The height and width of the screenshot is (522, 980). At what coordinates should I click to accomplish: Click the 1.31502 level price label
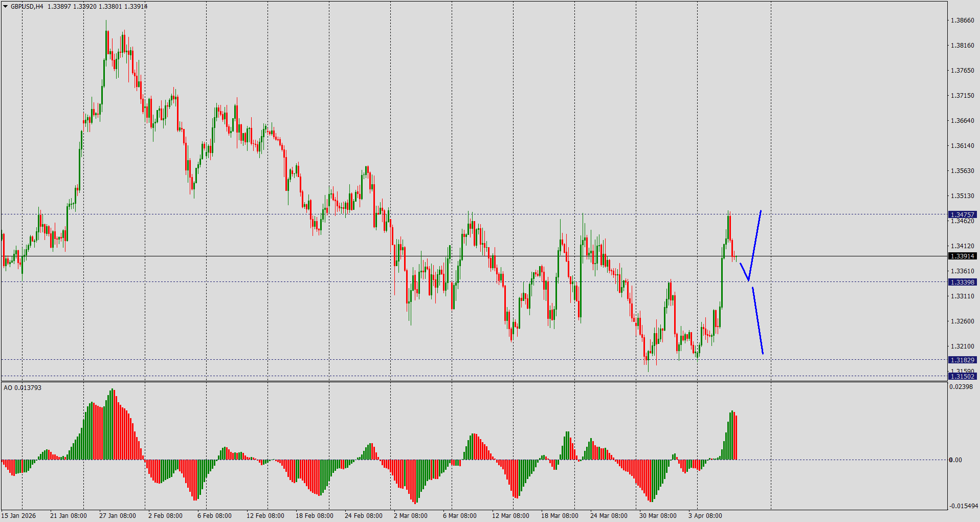962,376
